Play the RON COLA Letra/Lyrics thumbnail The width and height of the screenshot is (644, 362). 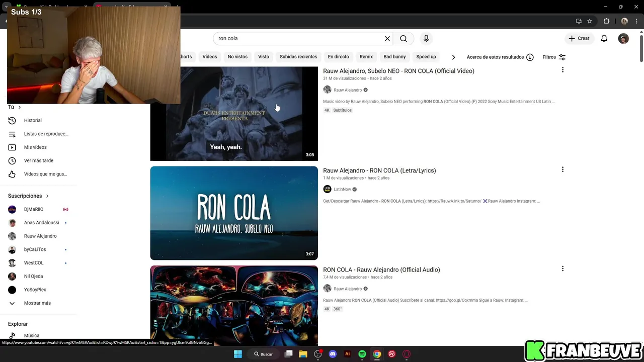click(x=234, y=213)
